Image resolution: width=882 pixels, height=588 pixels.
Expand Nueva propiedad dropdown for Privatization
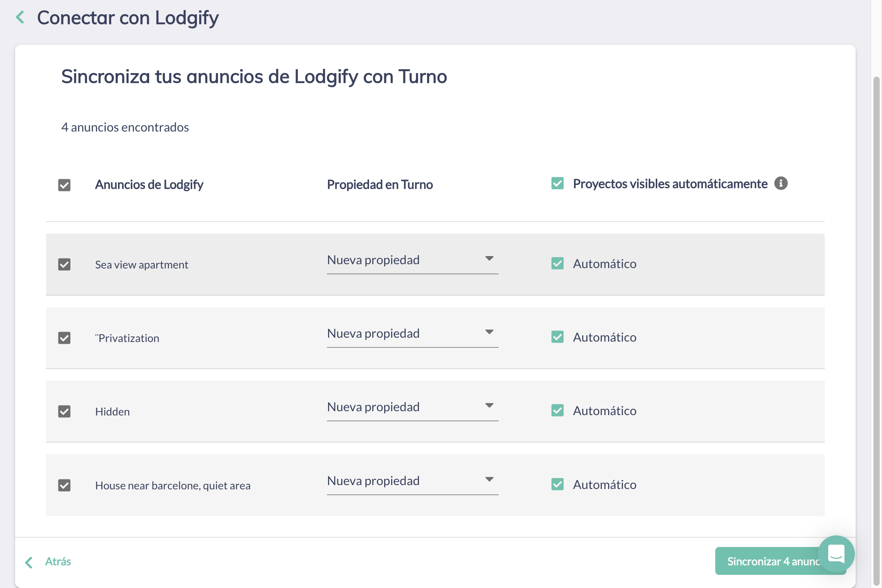(412, 334)
